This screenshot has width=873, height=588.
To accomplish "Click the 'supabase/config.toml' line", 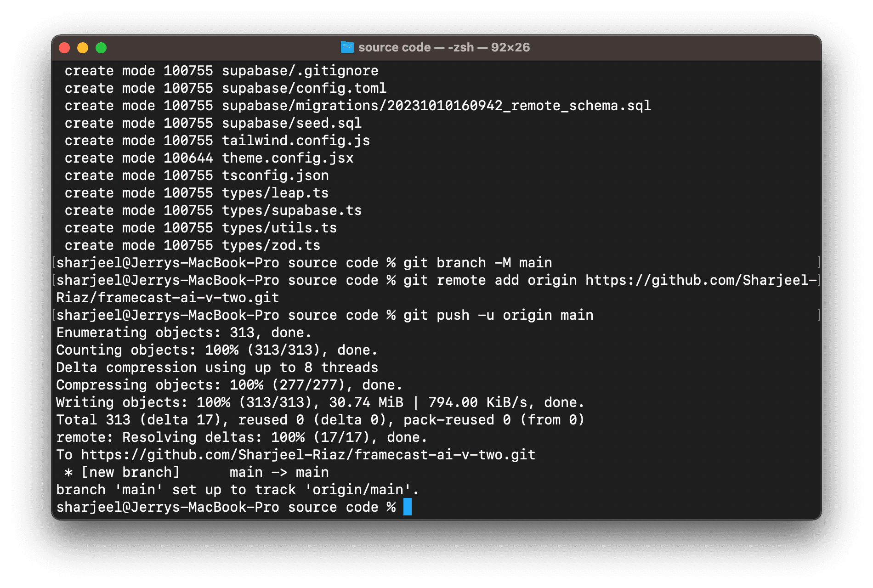I will [304, 88].
